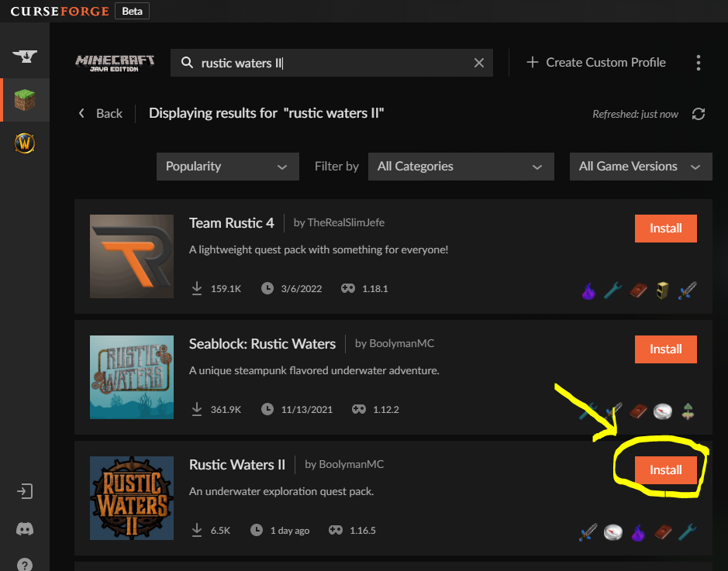This screenshot has height=571, width=728.
Task: Click the sign-in icon in the sidebar
Action: coord(25,491)
